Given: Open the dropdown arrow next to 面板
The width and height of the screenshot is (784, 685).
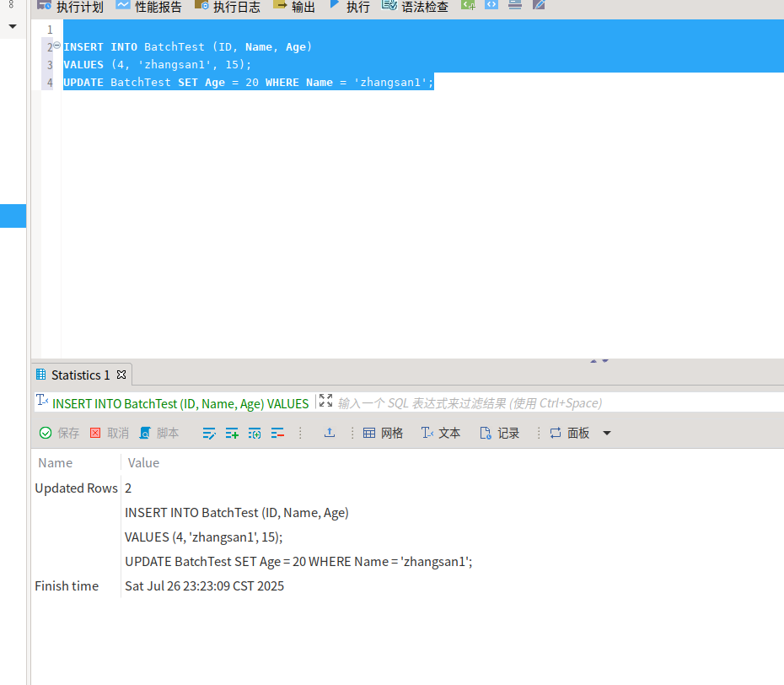Looking at the screenshot, I should [x=607, y=434].
